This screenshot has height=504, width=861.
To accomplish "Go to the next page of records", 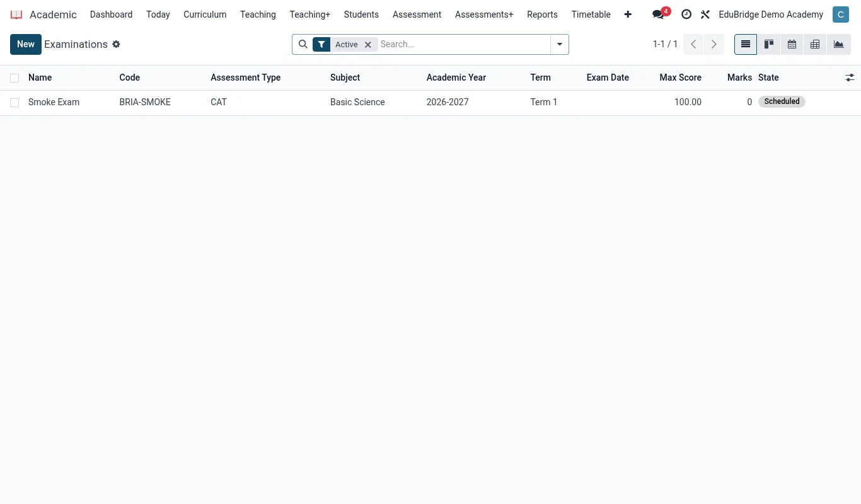I will (x=714, y=44).
